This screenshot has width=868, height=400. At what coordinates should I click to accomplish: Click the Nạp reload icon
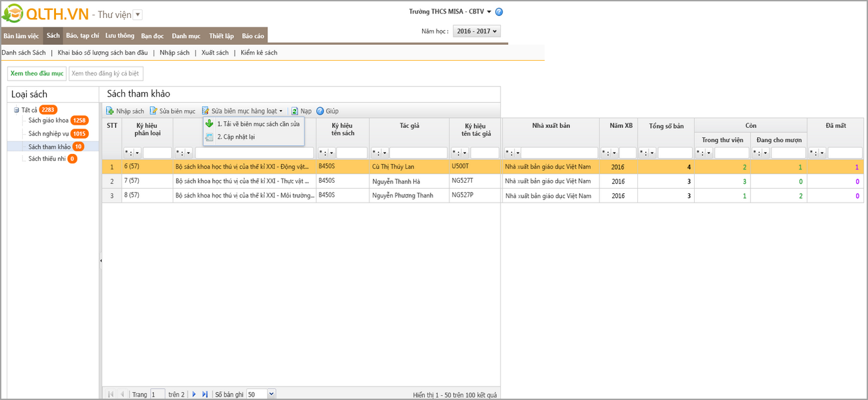tap(295, 111)
